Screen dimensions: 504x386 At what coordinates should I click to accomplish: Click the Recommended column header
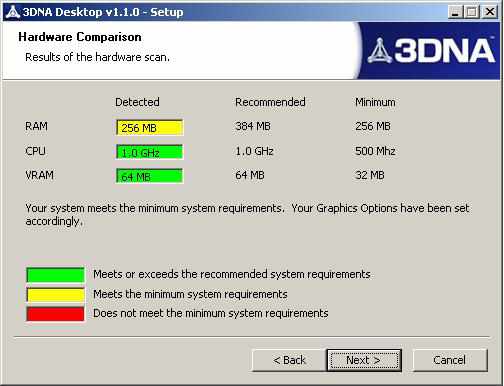click(x=270, y=102)
